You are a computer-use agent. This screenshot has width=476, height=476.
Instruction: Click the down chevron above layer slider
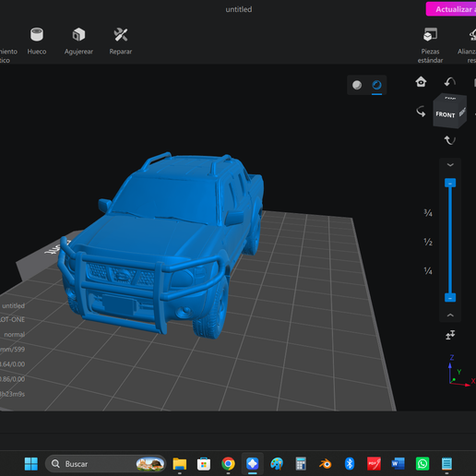point(450,165)
